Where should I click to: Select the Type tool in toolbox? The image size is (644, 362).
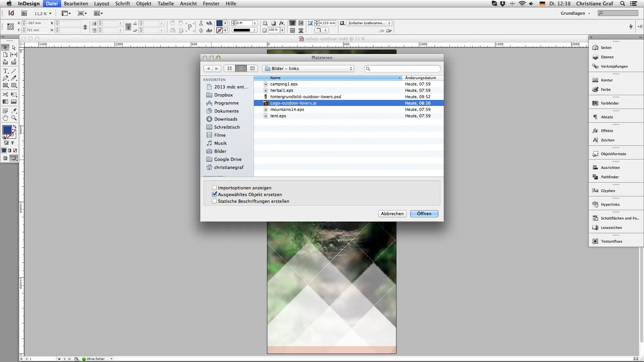point(5,71)
